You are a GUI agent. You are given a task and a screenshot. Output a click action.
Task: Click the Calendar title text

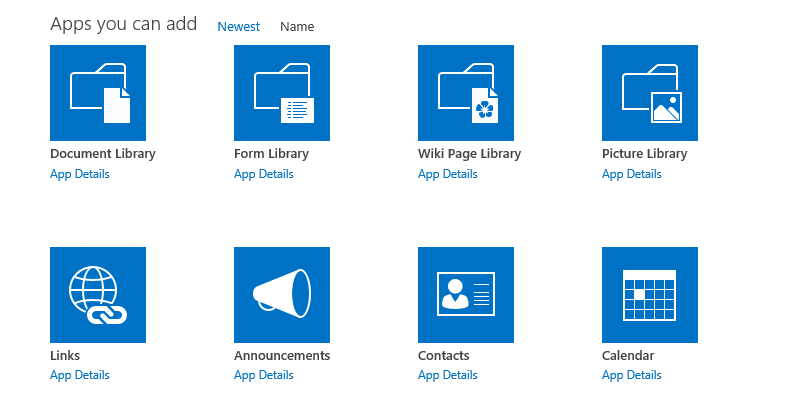coord(628,356)
